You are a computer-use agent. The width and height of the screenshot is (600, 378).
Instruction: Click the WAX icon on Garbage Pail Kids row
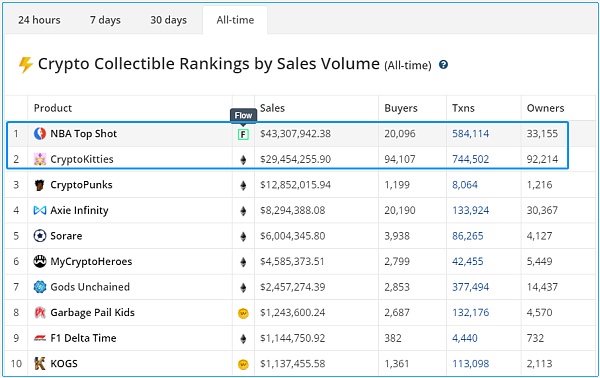[243, 314]
